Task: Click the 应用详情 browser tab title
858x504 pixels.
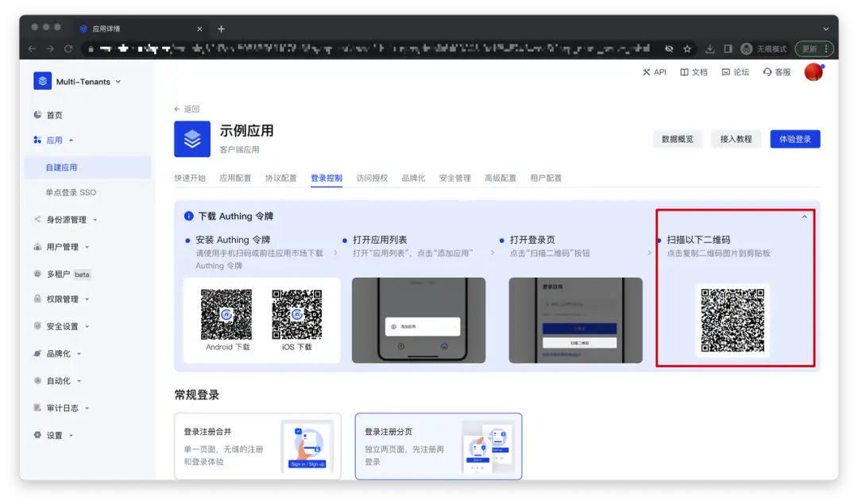Action: 106,29
